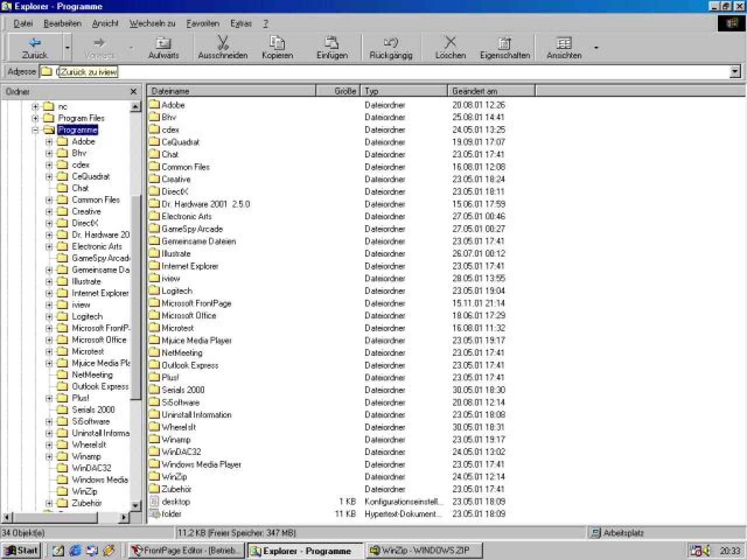Click tree pane scroll right arrow
747x560 pixels.
pos(124,517)
